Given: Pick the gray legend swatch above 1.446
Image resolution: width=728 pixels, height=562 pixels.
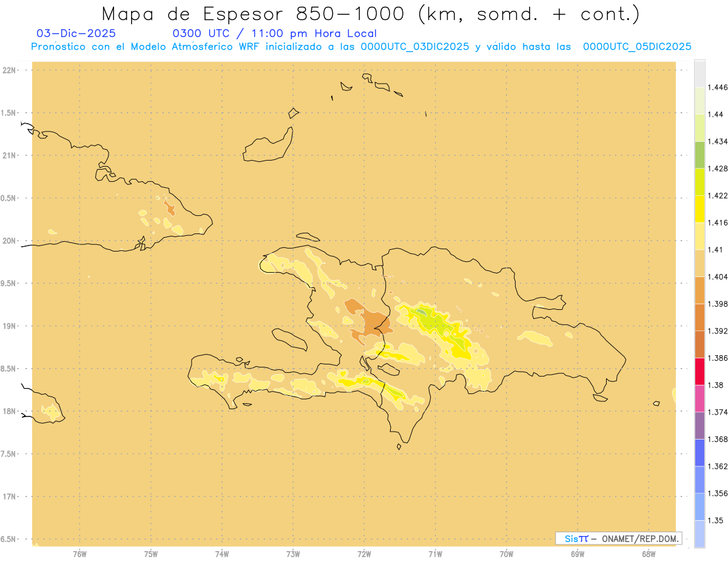Looking at the screenshot, I should pos(699,73).
